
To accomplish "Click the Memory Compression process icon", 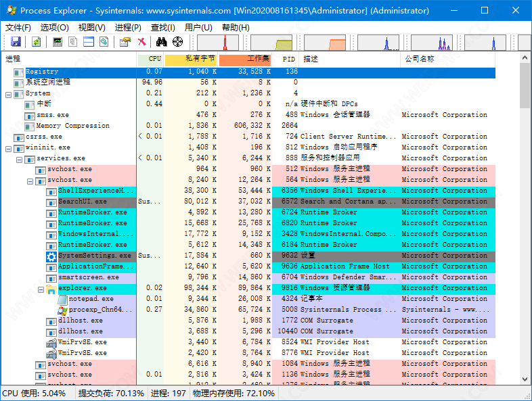I will [x=30, y=126].
